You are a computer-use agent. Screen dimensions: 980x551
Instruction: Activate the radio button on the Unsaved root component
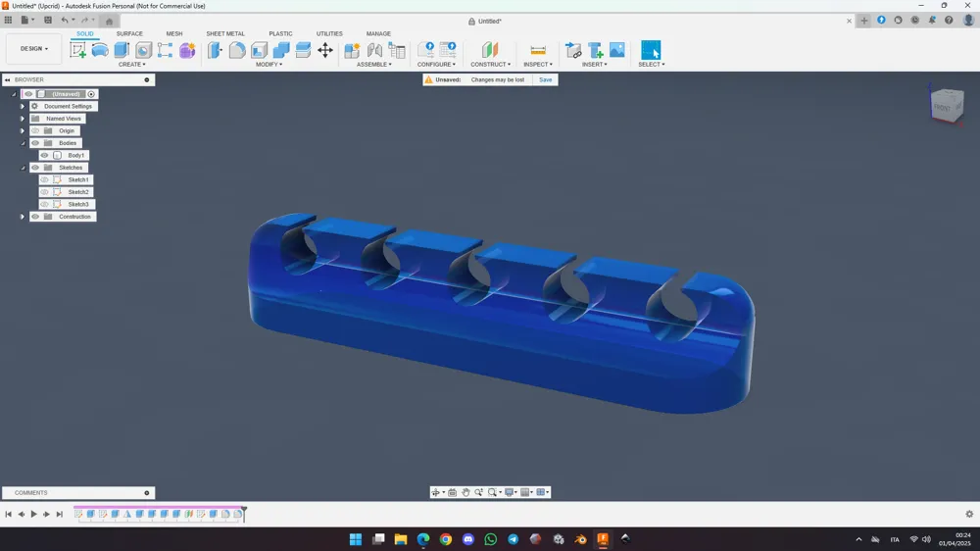[91, 94]
